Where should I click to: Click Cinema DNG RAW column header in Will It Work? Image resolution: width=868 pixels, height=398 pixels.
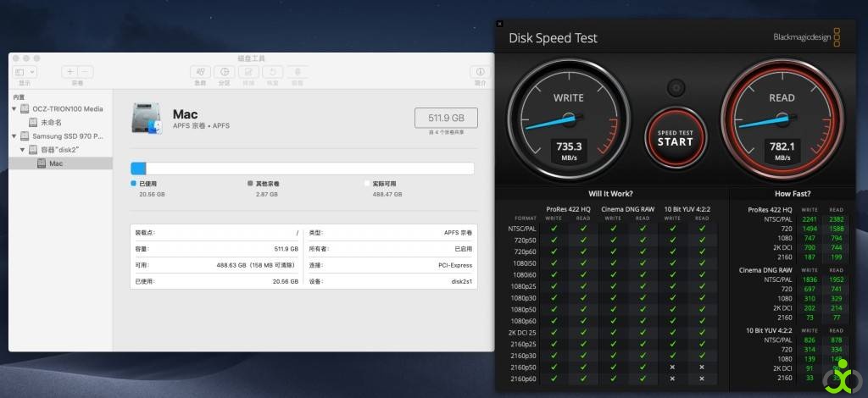[628, 209]
